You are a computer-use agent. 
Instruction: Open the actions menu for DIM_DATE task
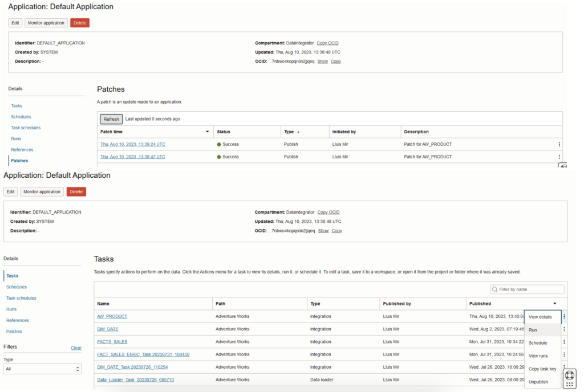click(564, 329)
